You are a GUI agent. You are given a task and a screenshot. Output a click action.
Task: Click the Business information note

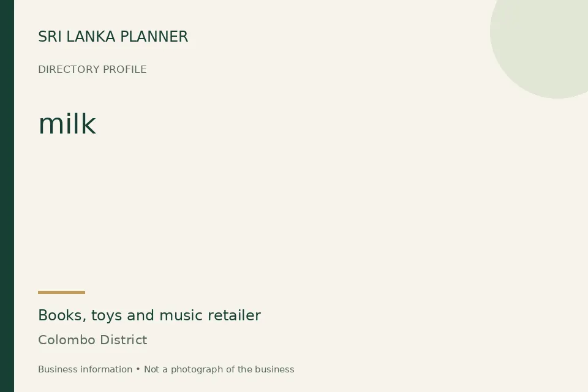85,369
